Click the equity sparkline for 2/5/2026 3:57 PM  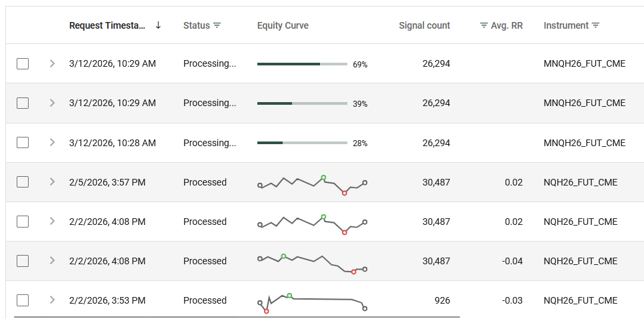pos(312,183)
